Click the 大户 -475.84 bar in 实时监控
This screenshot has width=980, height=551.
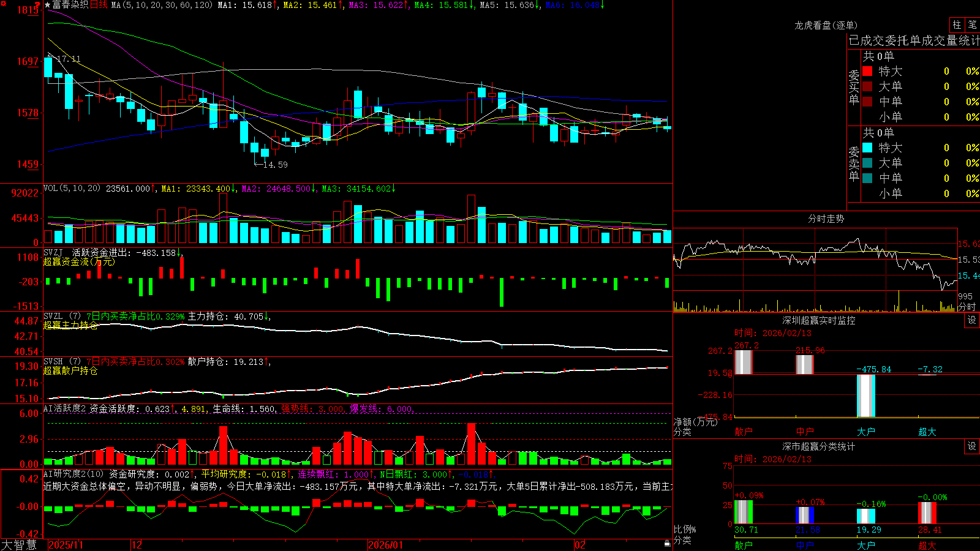(866, 395)
